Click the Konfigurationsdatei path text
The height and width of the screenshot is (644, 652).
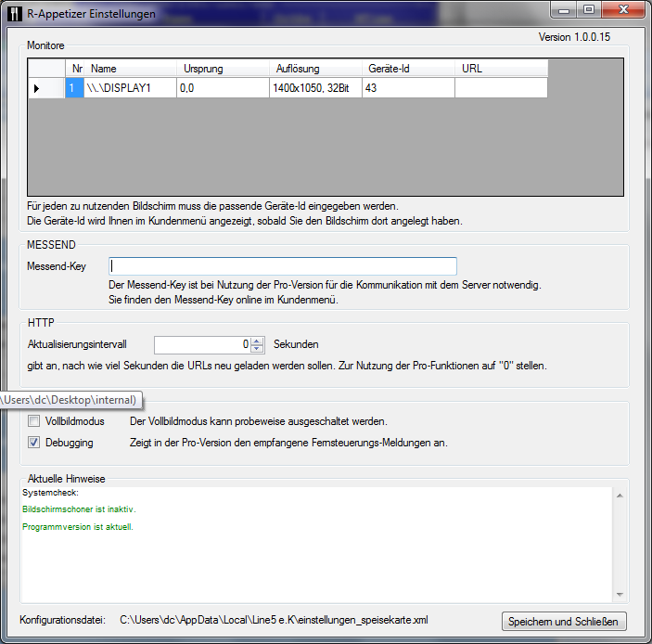[x=274, y=620]
